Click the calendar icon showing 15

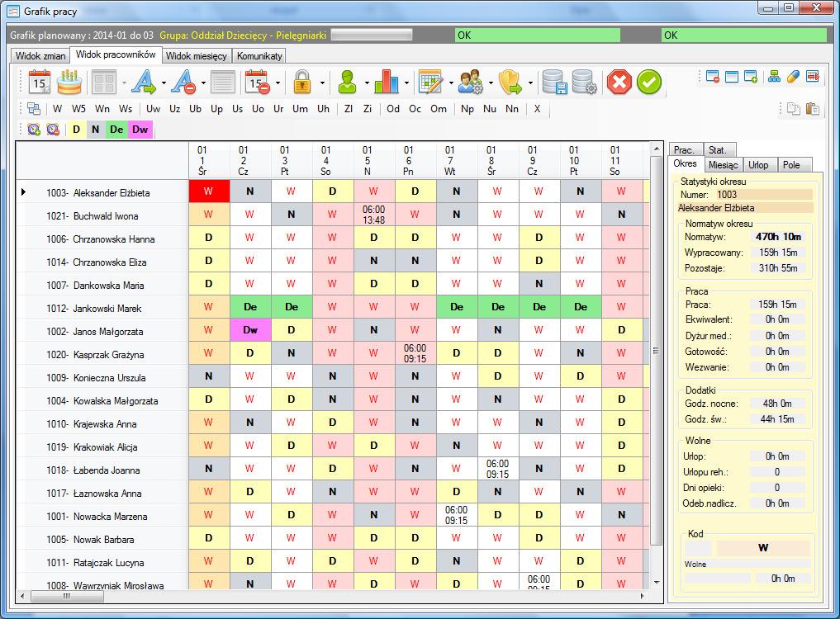click(39, 82)
